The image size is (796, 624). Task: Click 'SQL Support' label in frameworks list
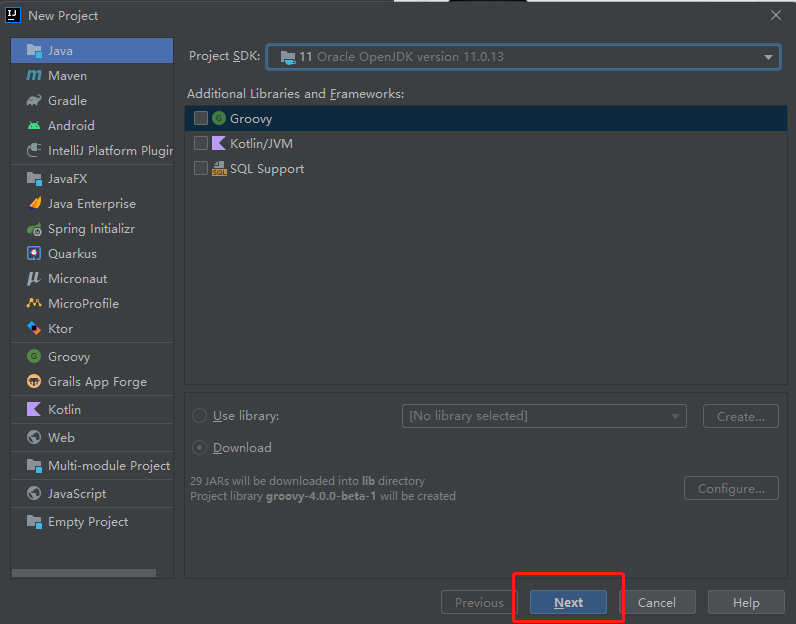click(x=267, y=169)
